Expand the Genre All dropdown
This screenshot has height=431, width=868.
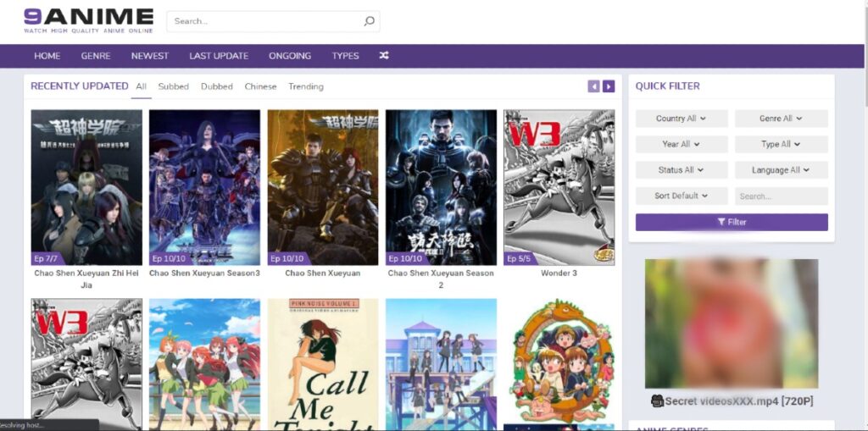[x=781, y=119]
